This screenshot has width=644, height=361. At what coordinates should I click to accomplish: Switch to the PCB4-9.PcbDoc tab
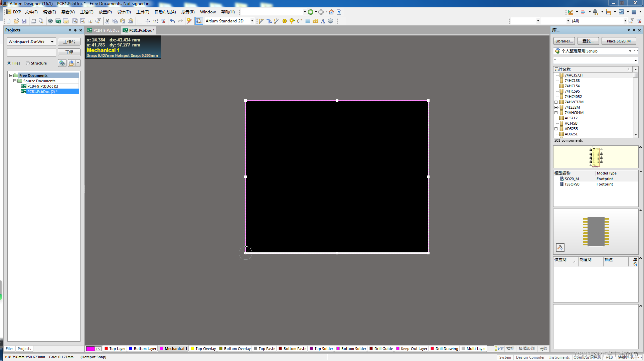(x=104, y=30)
